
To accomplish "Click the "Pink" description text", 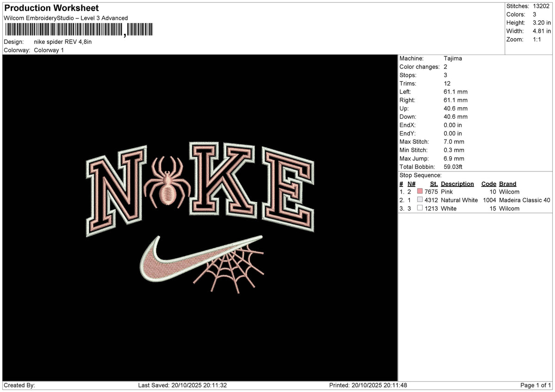I will [x=447, y=192].
